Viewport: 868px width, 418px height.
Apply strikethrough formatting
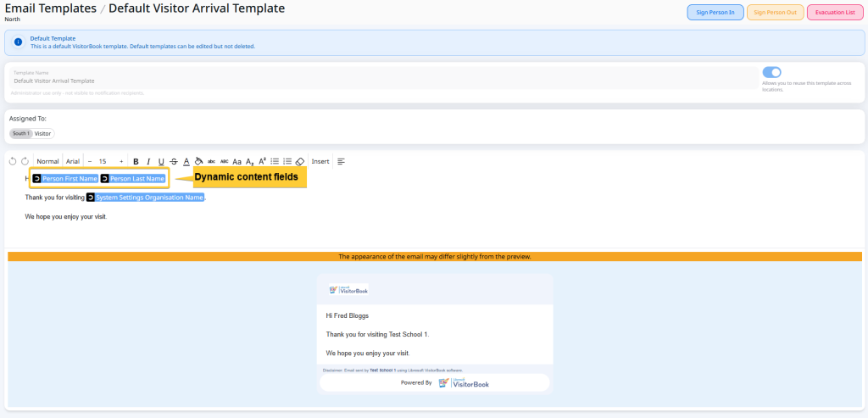pyautogui.click(x=174, y=161)
